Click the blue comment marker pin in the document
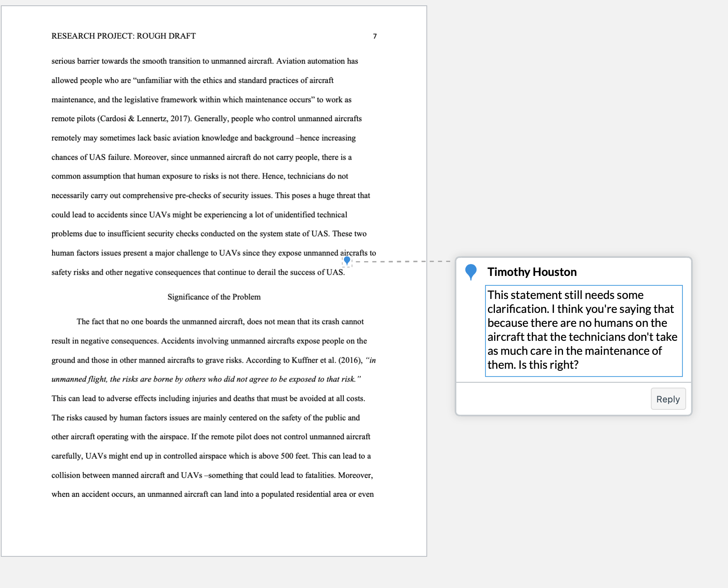728x588 pixels. click(x=347, y=261)
